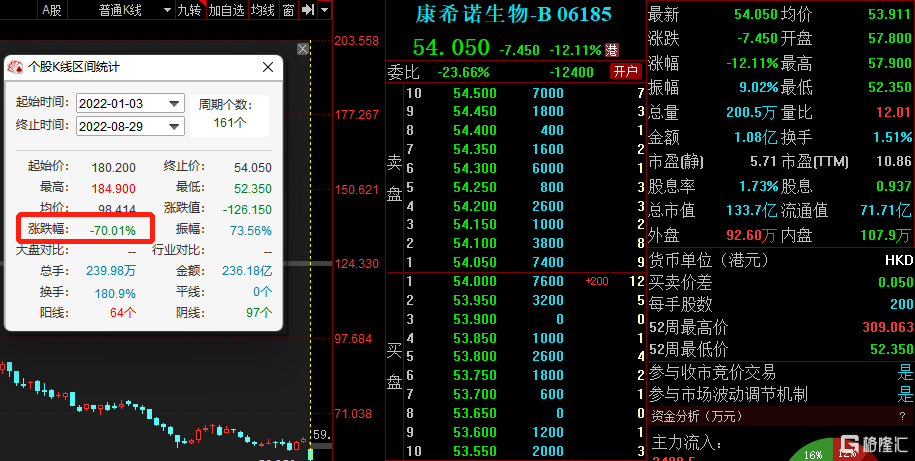The image size is (915, 461).
Task: Click the 资金分析 help question mark
Action: point(903,417)
